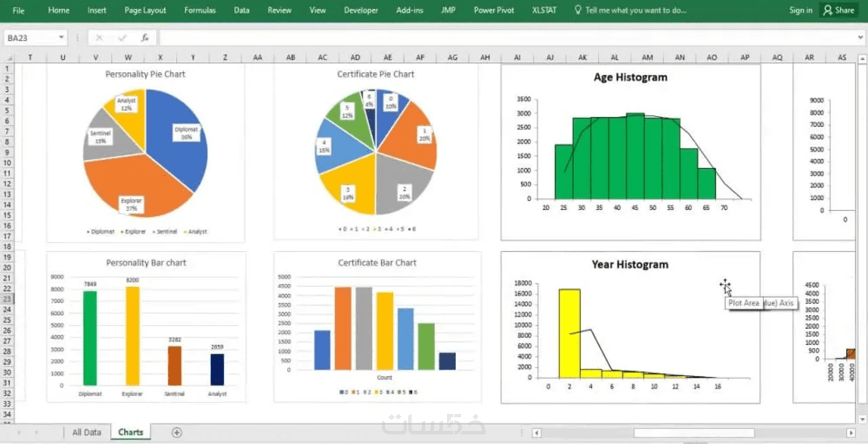Click the Insert Function fx icon
868x444 pixels.
145,38
